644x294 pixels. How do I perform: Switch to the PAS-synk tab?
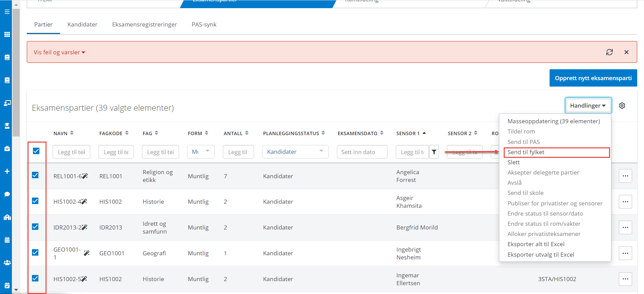click(204, 24)
